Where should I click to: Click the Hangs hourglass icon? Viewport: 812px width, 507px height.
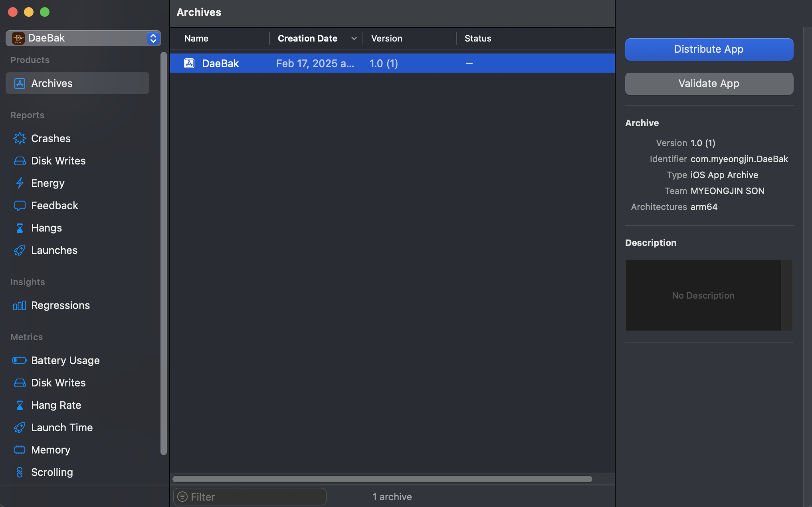(20, 228)
